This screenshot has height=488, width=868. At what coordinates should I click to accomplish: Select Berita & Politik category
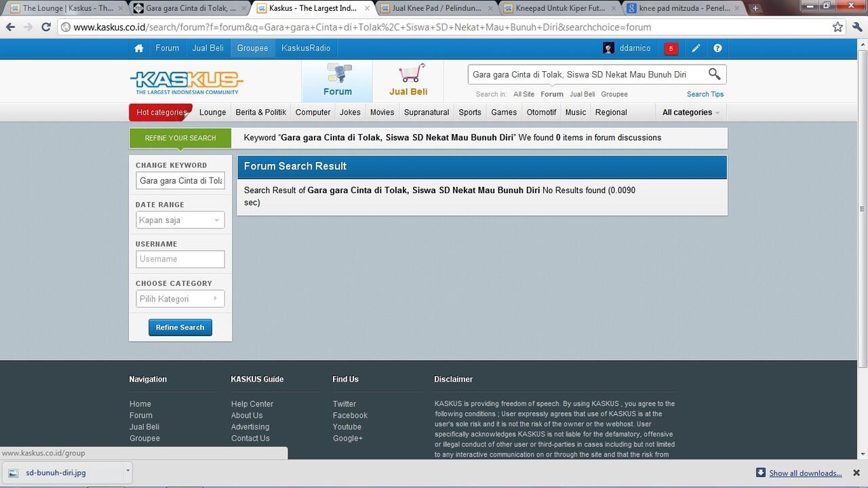261,113
